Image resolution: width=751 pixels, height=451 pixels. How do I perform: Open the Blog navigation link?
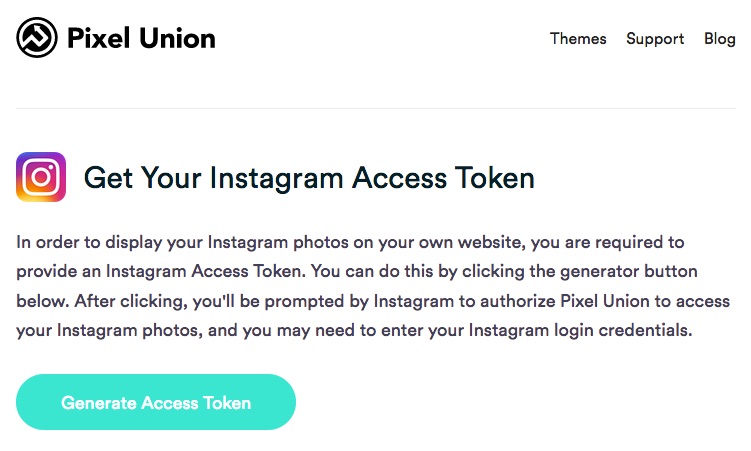pyautogui.click(x=719, y=39)
